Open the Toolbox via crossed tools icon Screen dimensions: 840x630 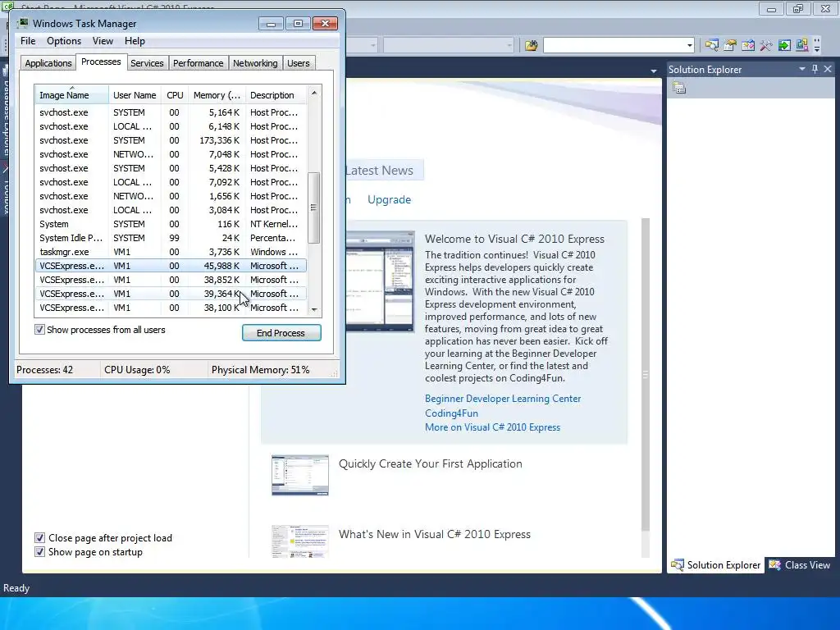(766, 46)
